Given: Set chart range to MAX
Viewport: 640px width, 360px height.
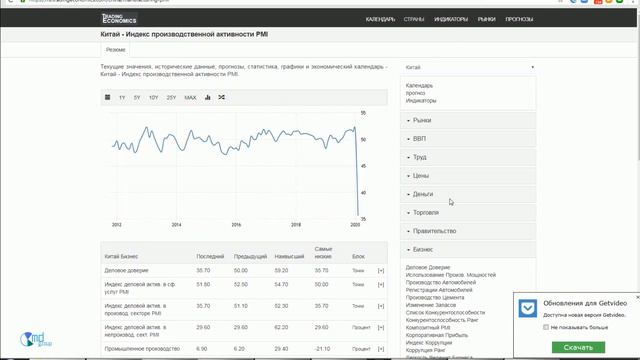Looking at the screenshot, I should pyautogui.click(x=190, y=98).
